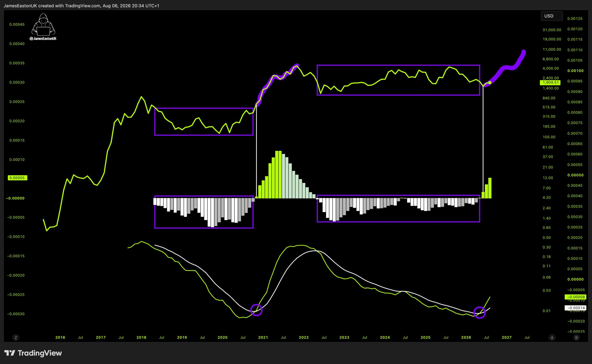Click the 2016 label on the time axis

click(60, 337)
